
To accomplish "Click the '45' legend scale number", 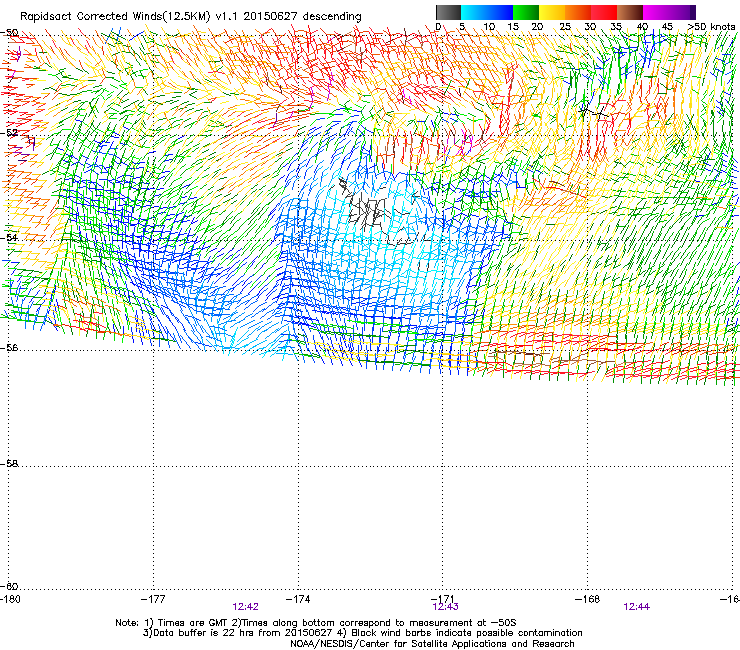I will (667, 27).
